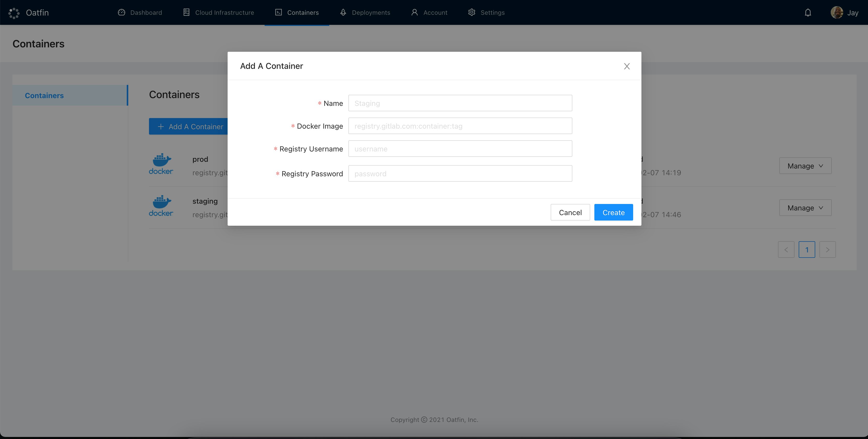
Task: Click the Oatfin logo icon
Action: [14, 13]
